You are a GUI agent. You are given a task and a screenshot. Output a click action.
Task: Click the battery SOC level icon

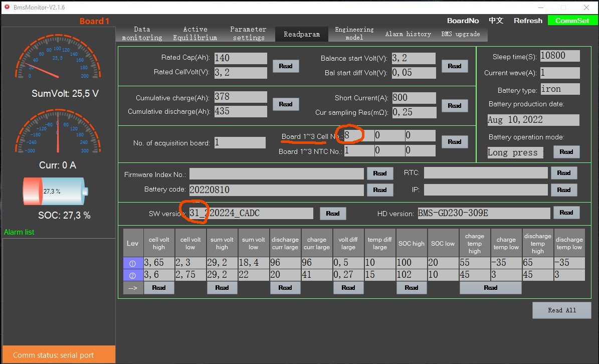pos(55,191)
